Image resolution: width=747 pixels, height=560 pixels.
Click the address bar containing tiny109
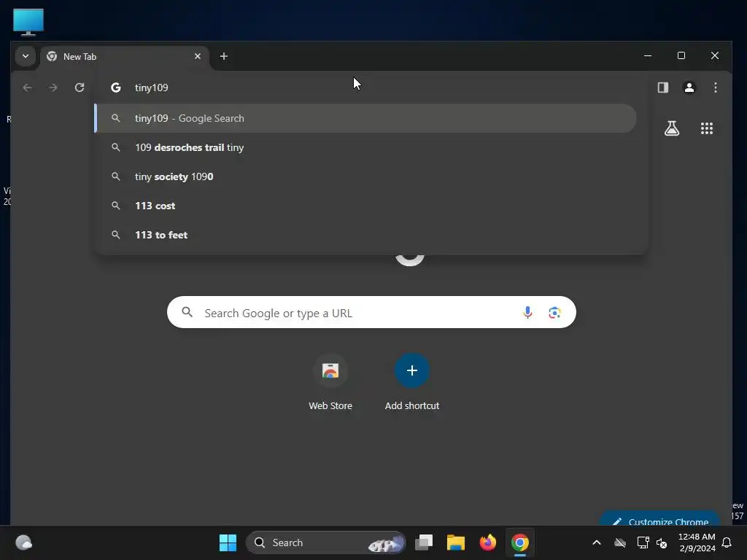click(371, 87)
